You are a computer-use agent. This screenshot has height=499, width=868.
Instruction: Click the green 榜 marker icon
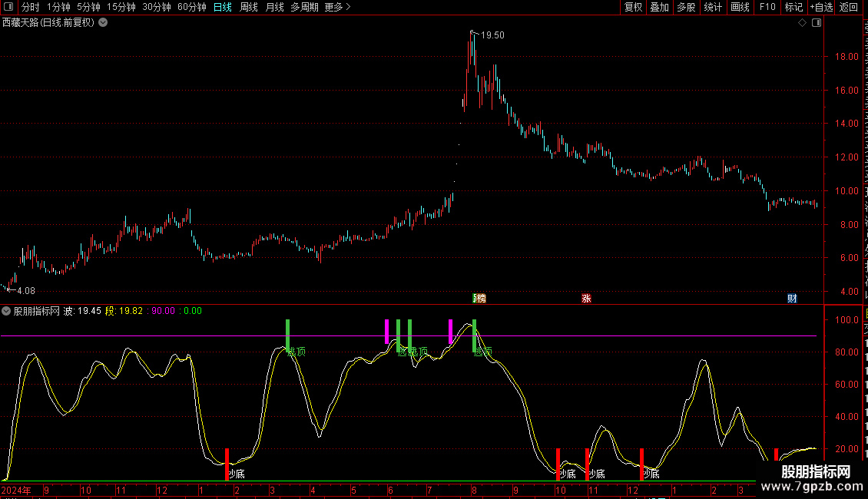pos(479,299)
